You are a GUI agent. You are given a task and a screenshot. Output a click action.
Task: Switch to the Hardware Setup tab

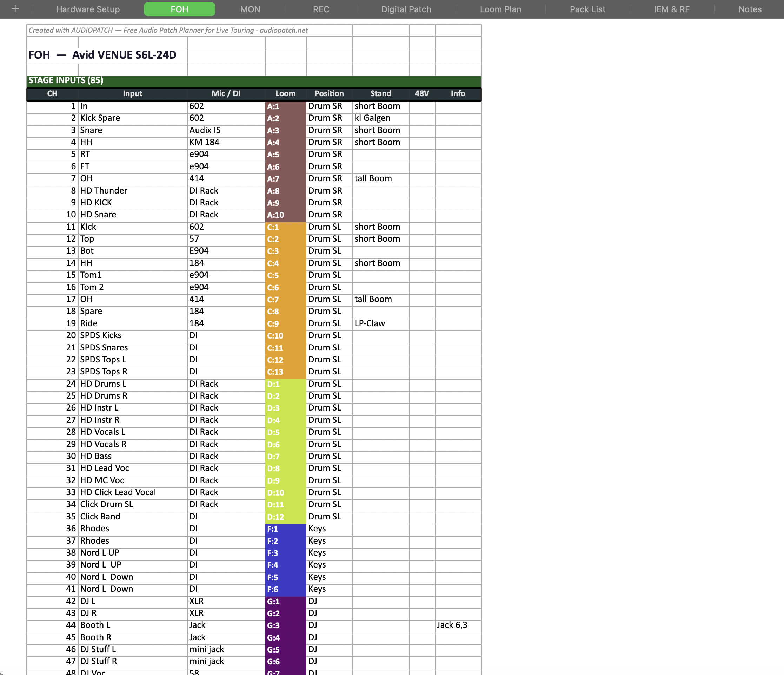pyautogui.click(x=88, y=9)
